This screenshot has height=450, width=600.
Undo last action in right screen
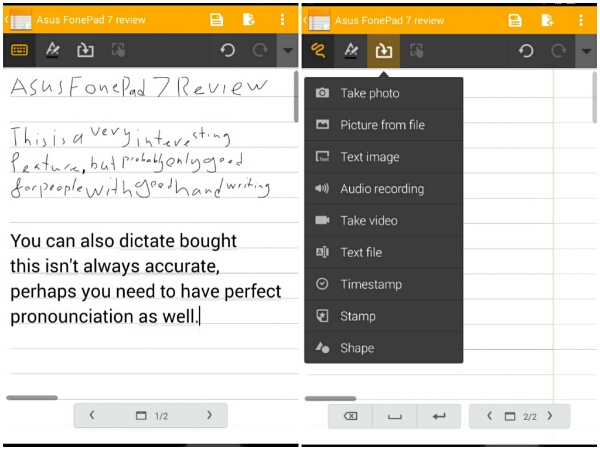tap(526, 51)
